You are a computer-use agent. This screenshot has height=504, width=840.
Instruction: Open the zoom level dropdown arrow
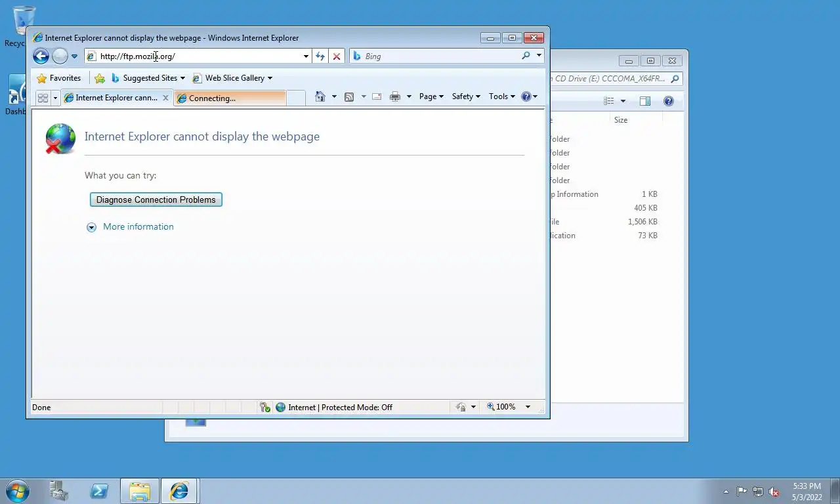(528, 407)
